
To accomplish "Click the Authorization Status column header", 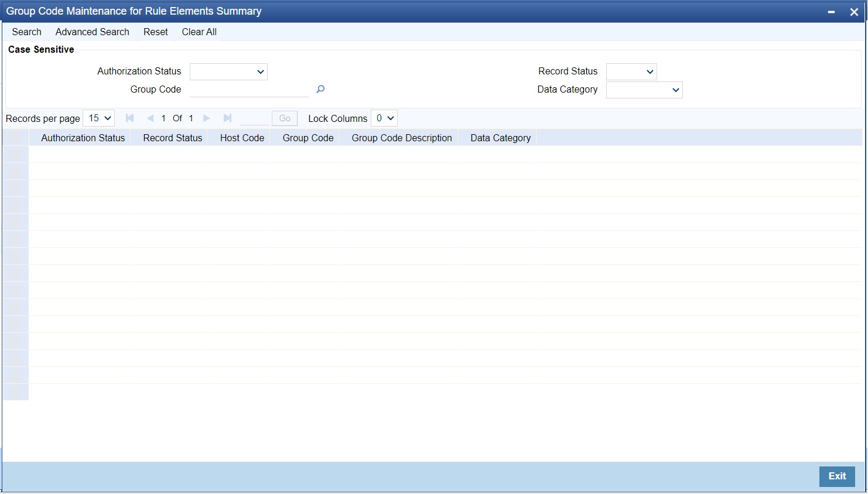I will [x=83, y=138].
